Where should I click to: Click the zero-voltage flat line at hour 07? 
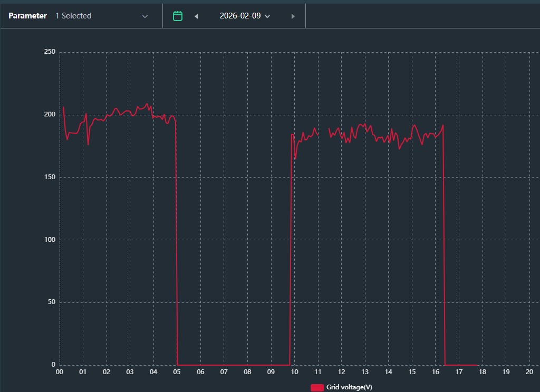pos(224,365)
